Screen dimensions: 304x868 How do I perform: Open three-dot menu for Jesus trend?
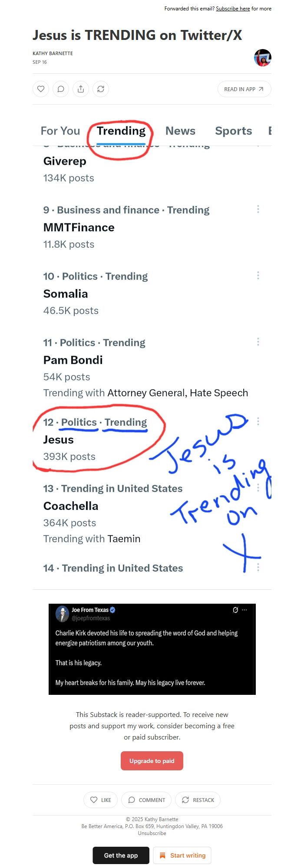(x=258, y=421)
